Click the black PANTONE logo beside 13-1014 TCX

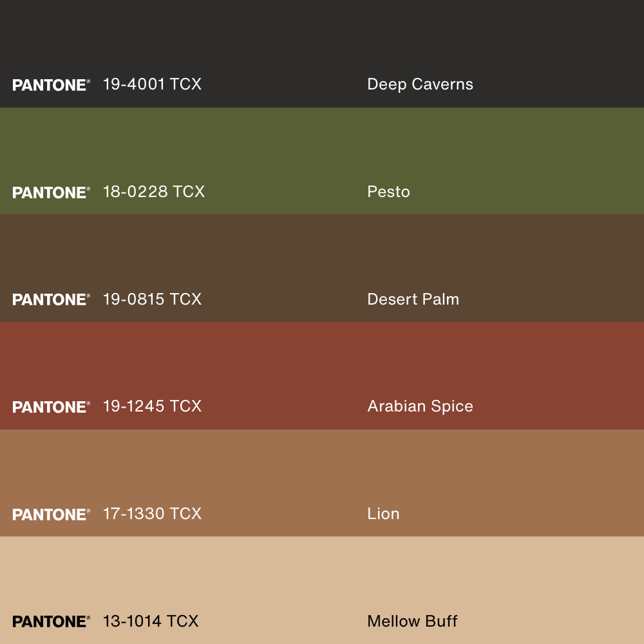pos(52,622)
